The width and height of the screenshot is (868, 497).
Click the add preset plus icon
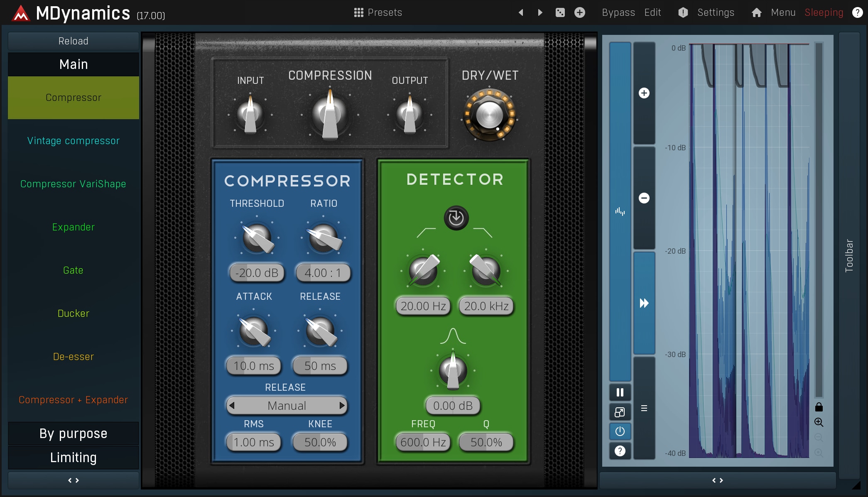pos(580,12)
